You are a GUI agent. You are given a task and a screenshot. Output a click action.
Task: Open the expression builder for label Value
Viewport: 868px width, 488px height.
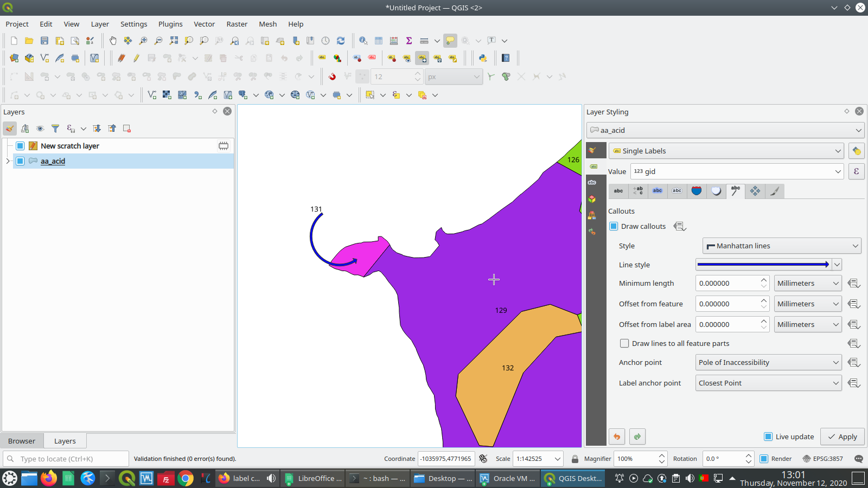(856, 171)
